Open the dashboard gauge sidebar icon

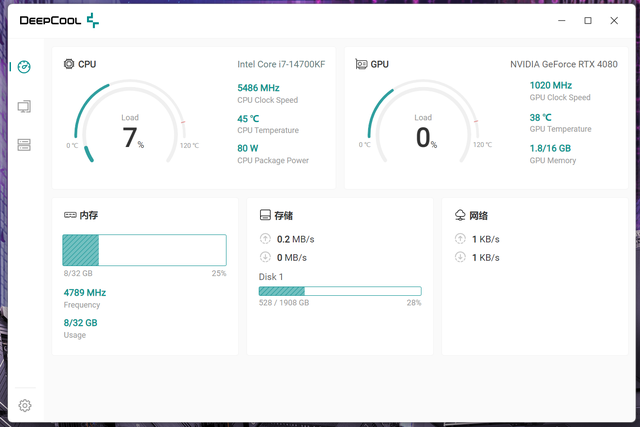click(x=24, y=67)
